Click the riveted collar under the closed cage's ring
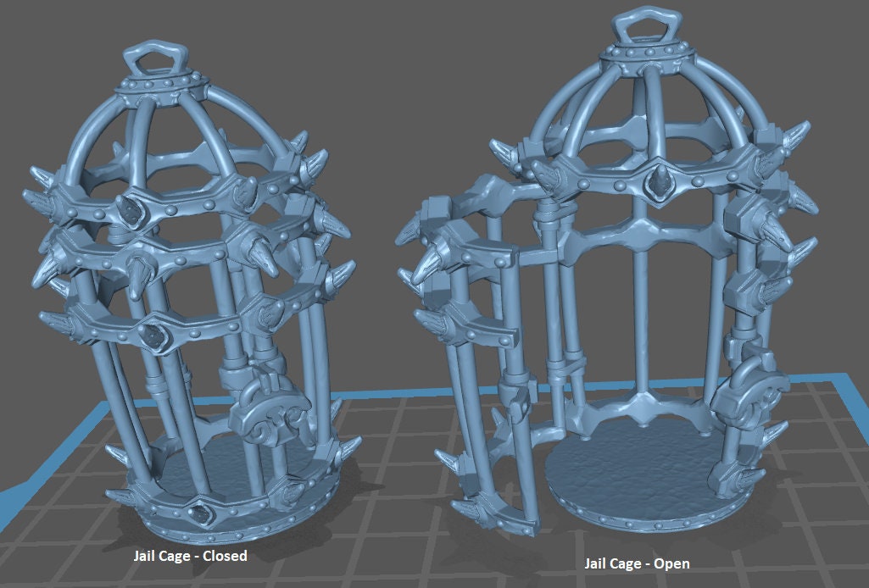The image size is (869, 588). (x=164, y=87)
